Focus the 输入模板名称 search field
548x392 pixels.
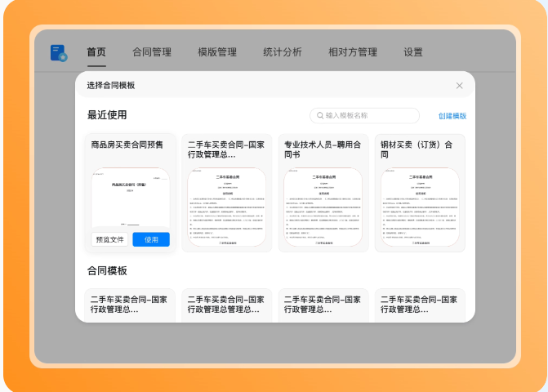pyautogui.click(x=364, y=116)
